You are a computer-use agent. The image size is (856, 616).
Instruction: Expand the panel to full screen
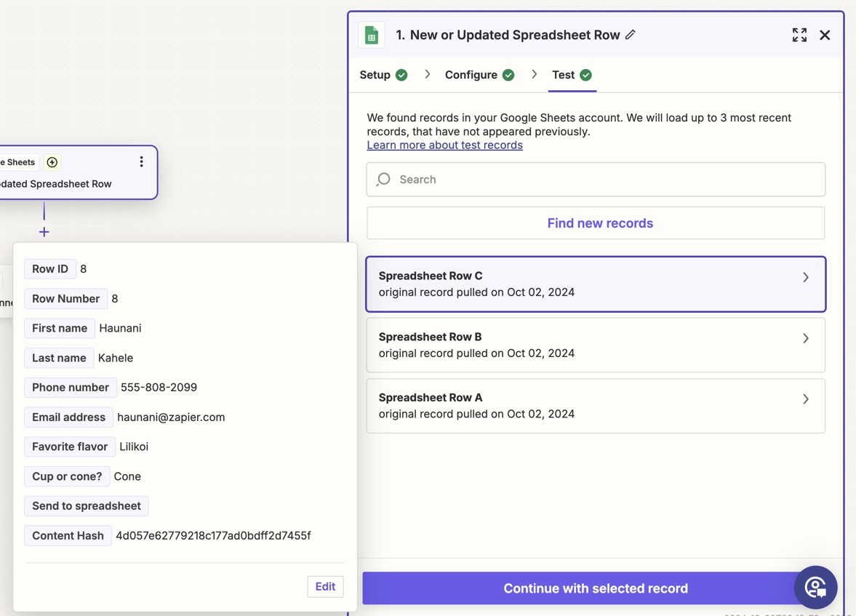pyautogui.click(x=799, y=35)
